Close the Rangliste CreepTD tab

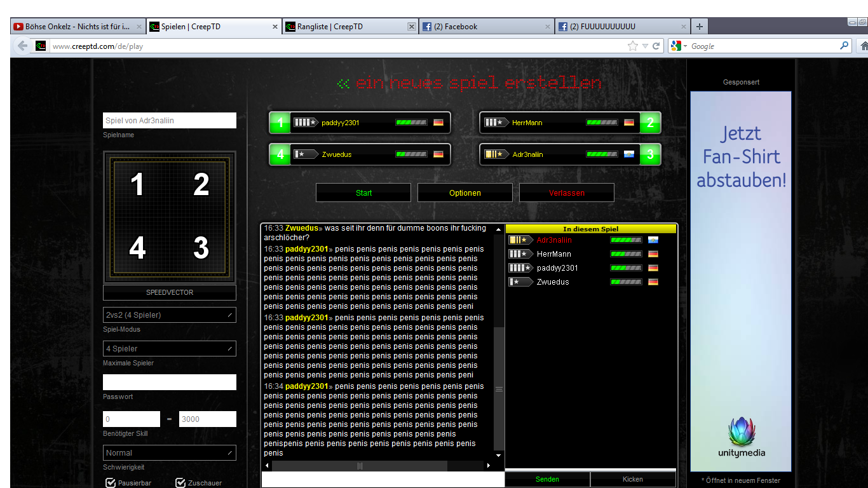pyautogui.click(x=411, y=27)
